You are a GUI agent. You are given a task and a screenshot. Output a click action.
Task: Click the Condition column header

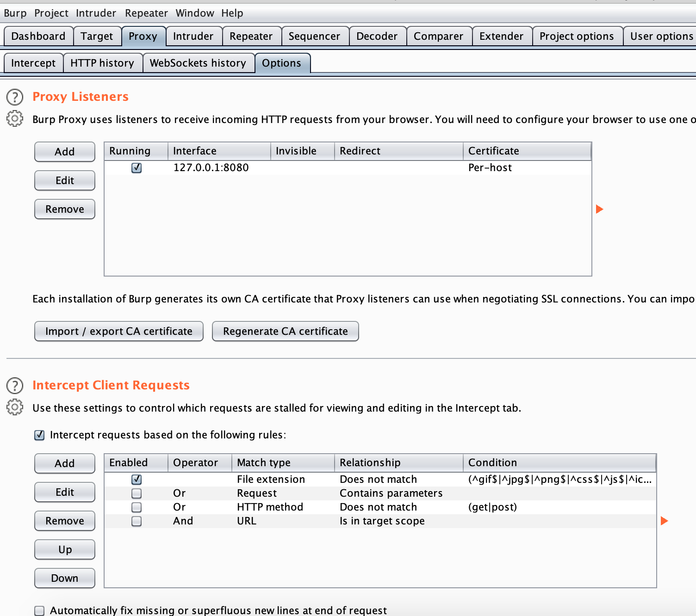(559, 463)
